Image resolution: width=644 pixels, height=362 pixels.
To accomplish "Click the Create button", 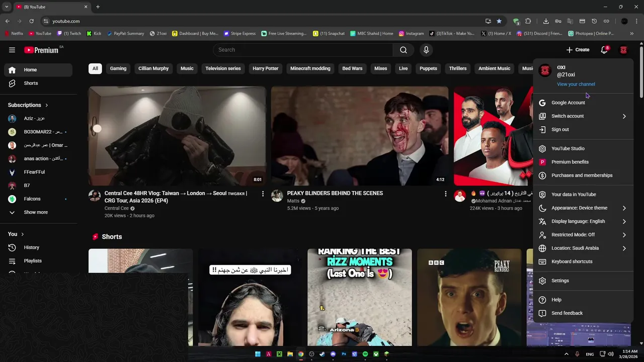I will 578,50.
